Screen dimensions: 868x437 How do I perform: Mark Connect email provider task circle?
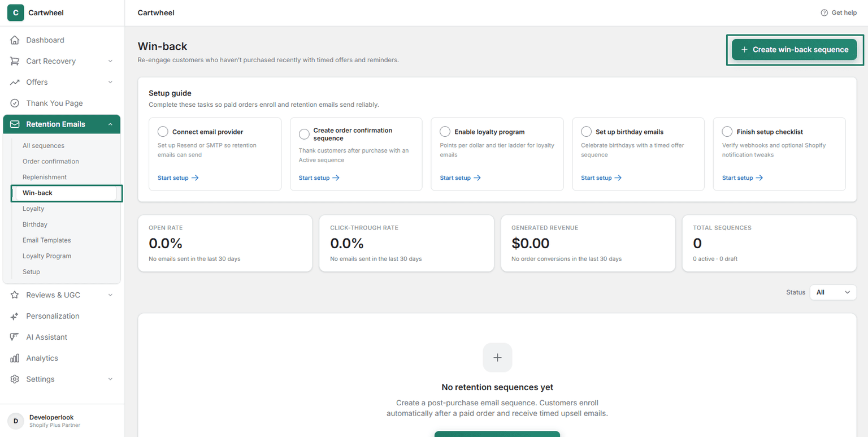tap(163, 132)
